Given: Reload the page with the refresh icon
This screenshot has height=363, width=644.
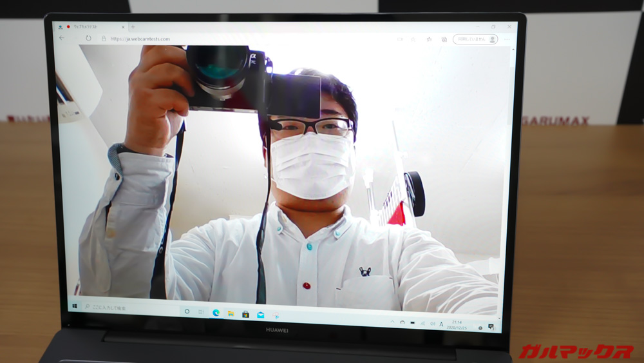Looking at the screenshot, I should point(88,38).
